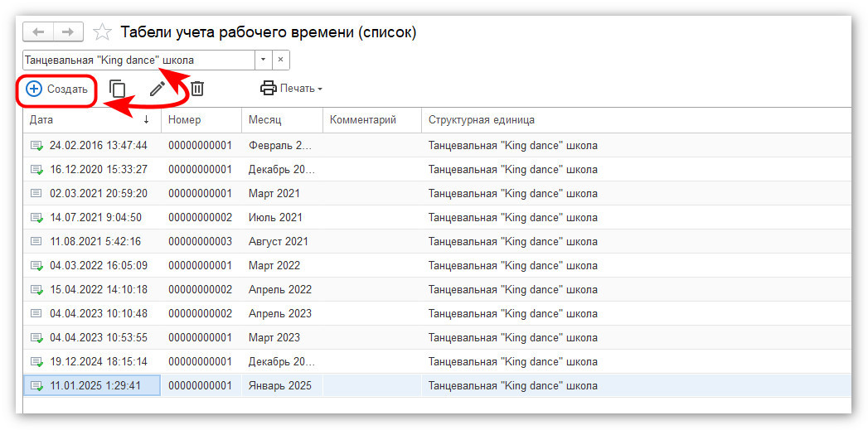Select date 04.04.2023 10:10:48
868x430 pixels.
point(99,313)
